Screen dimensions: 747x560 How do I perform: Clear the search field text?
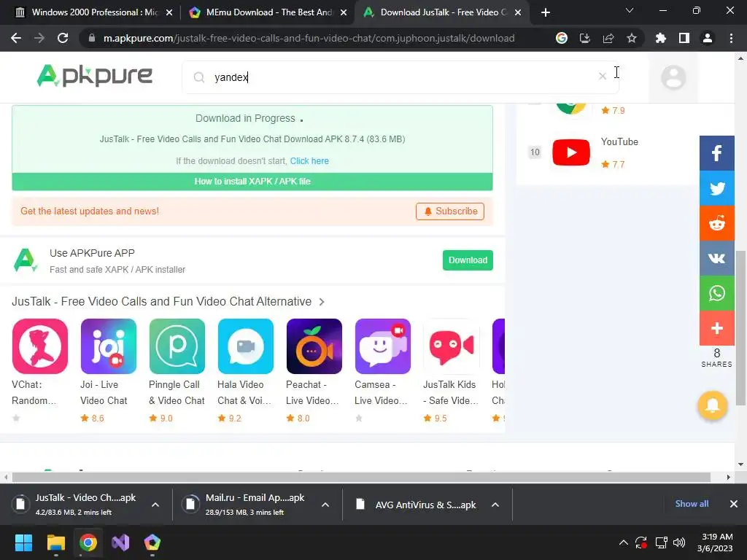(x=602, y=76)
